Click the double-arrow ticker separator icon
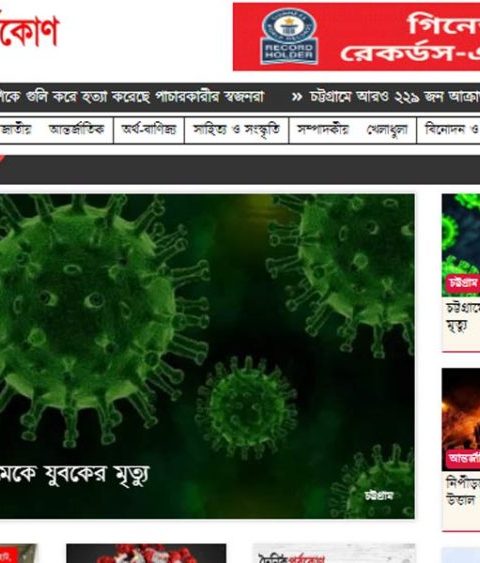Image resolution: width=480 pixels, height=563 pixels. coord(297,97)
